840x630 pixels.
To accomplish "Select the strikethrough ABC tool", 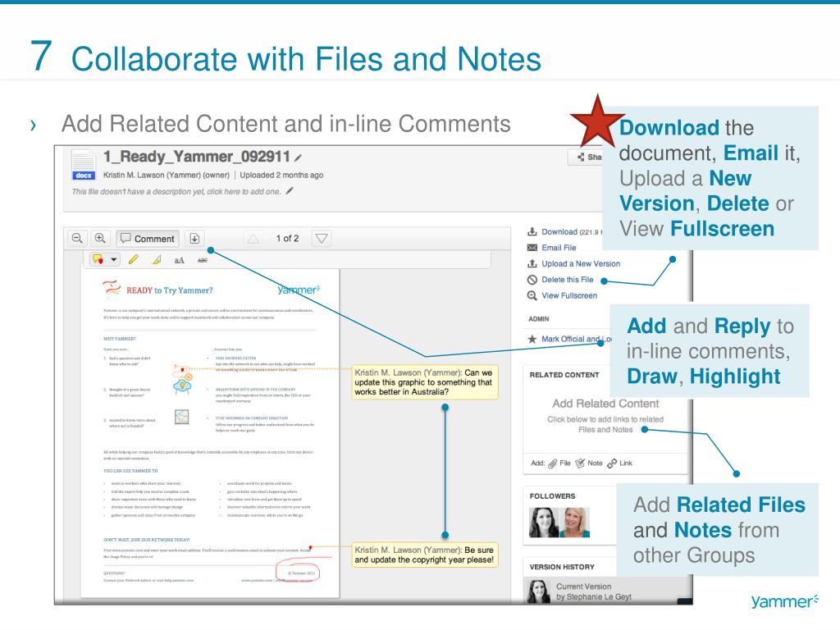I will pos(202,260).
